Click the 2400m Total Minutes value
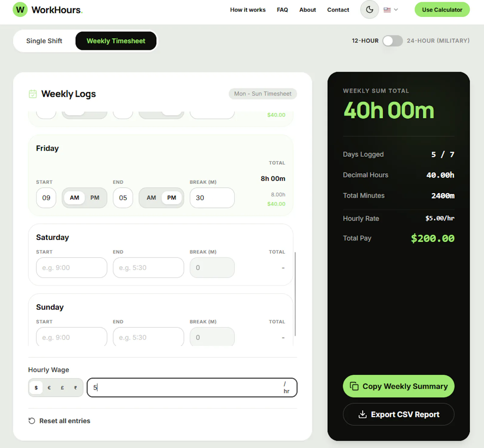This screenshot has height=448, width=484. 443,196
